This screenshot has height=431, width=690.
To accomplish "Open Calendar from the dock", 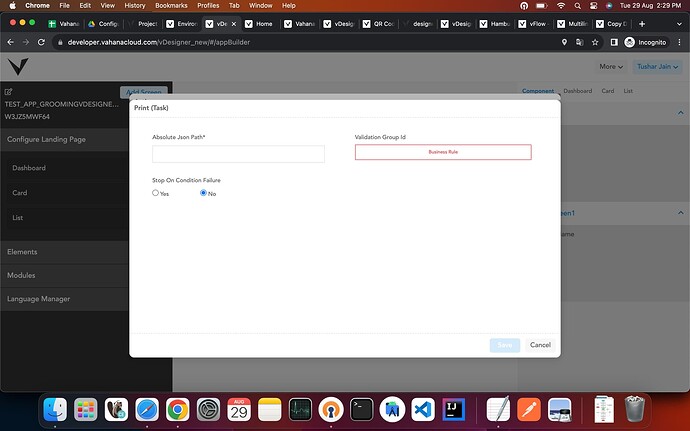I will tap(239, 410).
